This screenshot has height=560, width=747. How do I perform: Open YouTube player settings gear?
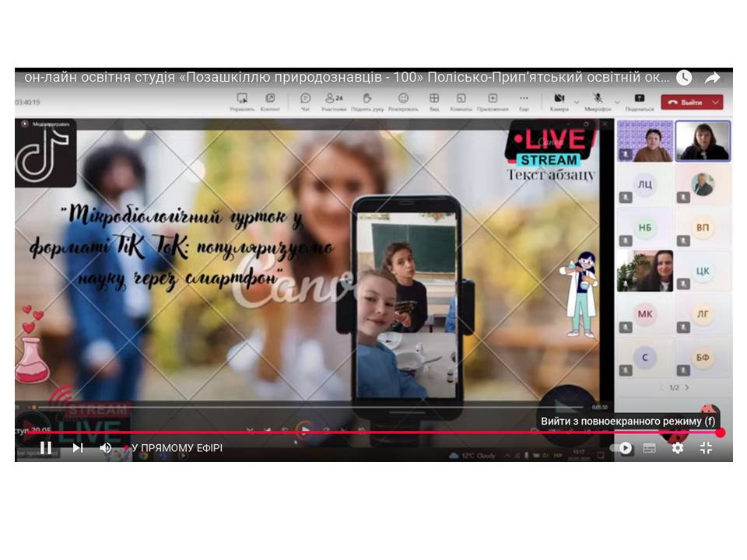(678, 448)
